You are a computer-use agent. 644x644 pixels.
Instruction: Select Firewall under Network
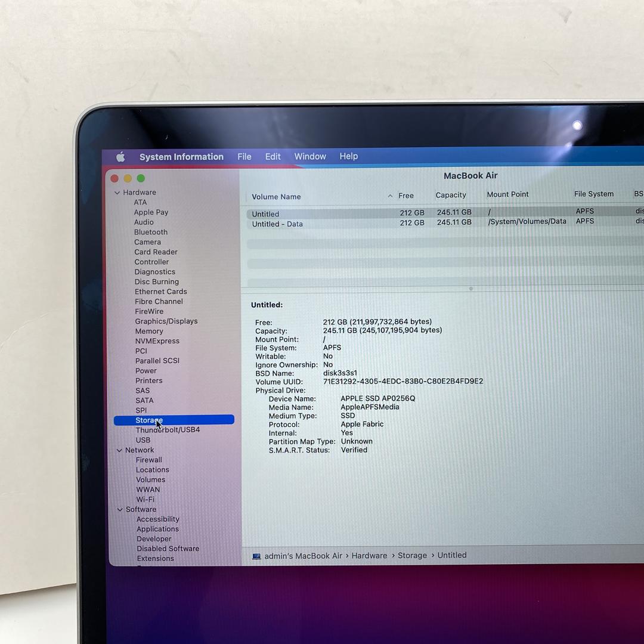148,460
